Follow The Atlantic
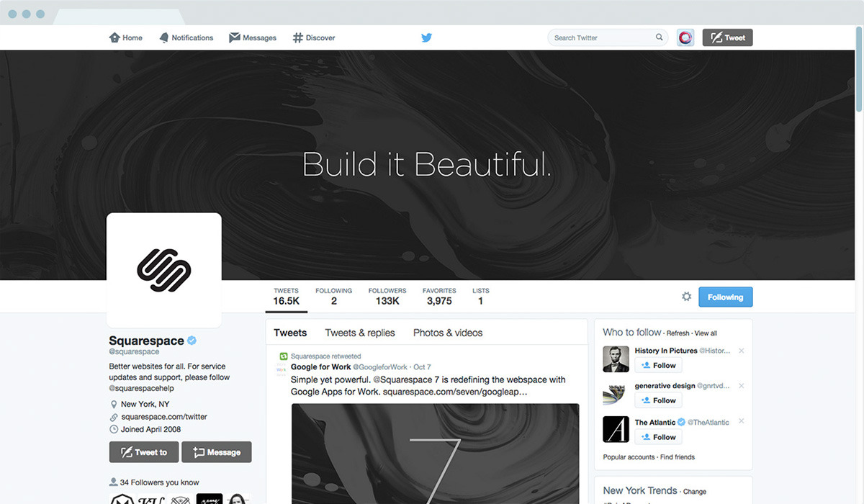Screen dimensions: 864x504 pos(658,437)
